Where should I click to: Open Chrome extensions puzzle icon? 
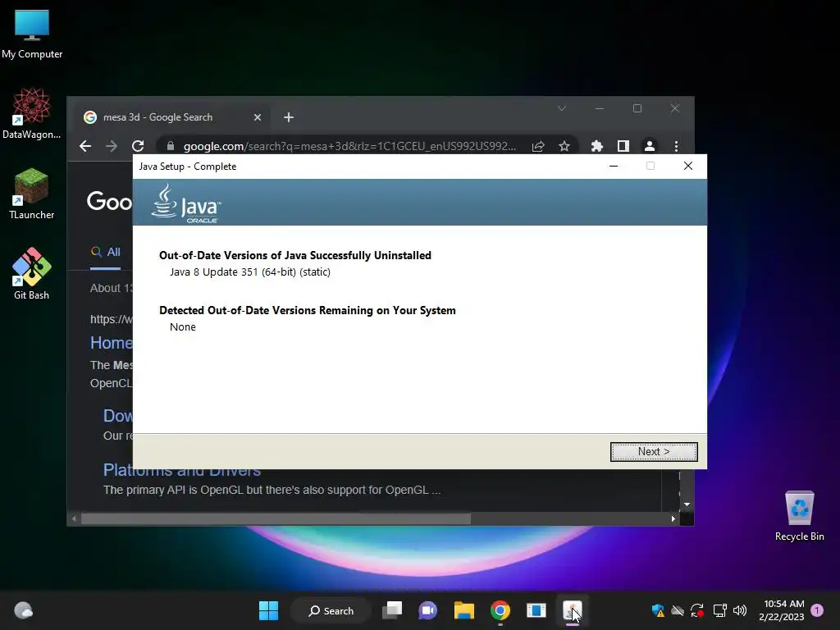[x=597, y=146]
